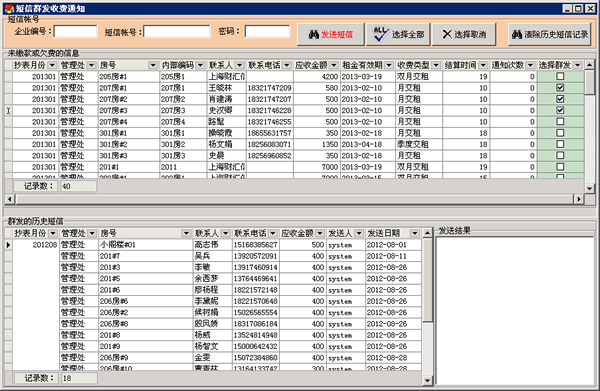Focus the 密码 password field
Screen dimensions: 600x391
[x=267, y=31]
